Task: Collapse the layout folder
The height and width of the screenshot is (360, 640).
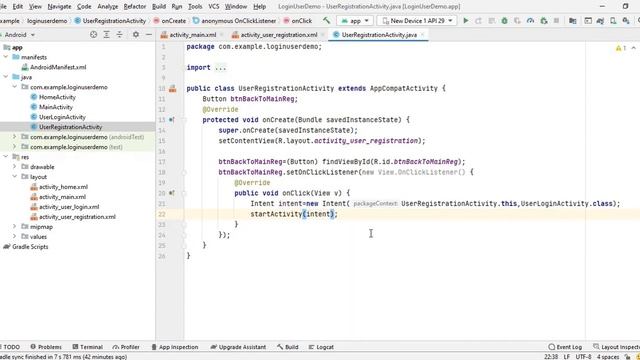Action: click(x=15, y=176)
